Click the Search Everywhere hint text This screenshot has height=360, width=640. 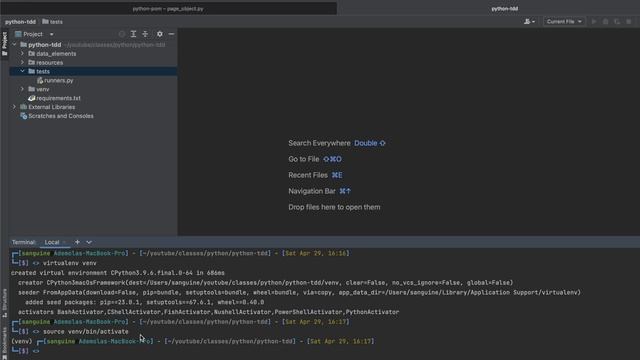[x=319, y=143]
